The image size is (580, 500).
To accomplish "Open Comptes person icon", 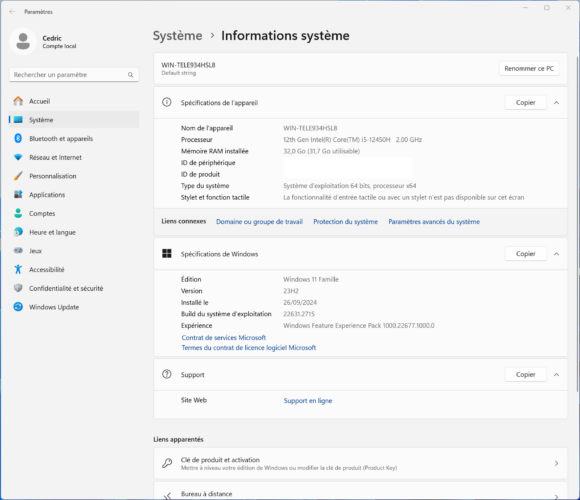I will click(18, 213).
